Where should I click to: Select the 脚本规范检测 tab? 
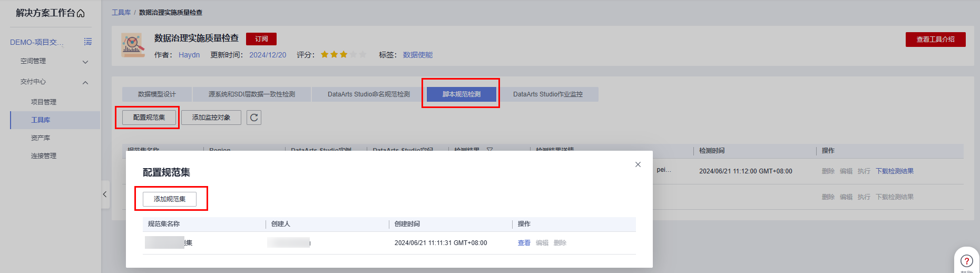pyautogui.click(x=462, y=94)
